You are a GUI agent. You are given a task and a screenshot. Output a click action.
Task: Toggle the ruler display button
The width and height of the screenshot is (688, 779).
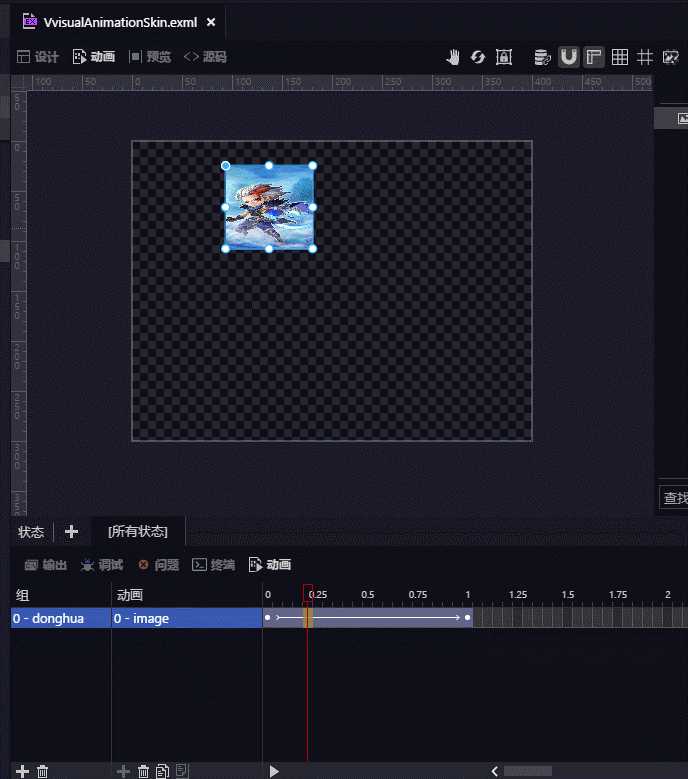[x=594, y=57]
